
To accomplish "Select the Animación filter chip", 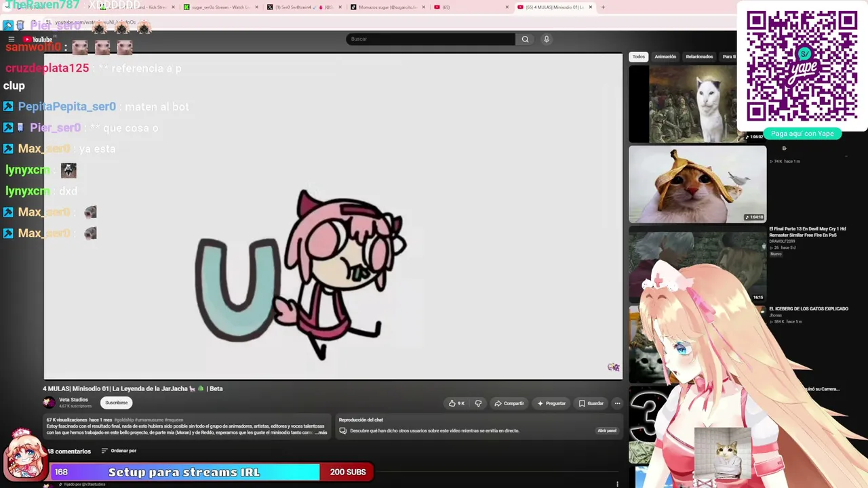I will click(x=665, y=57).
